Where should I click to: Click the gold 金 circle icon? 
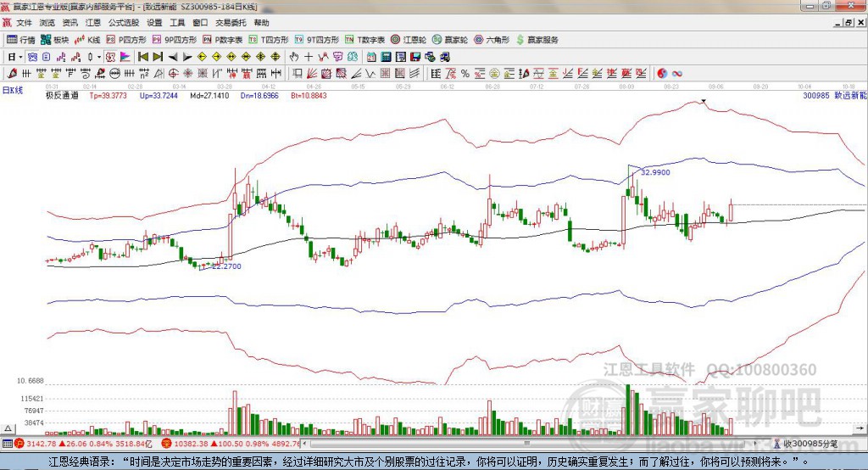point(494,74)
